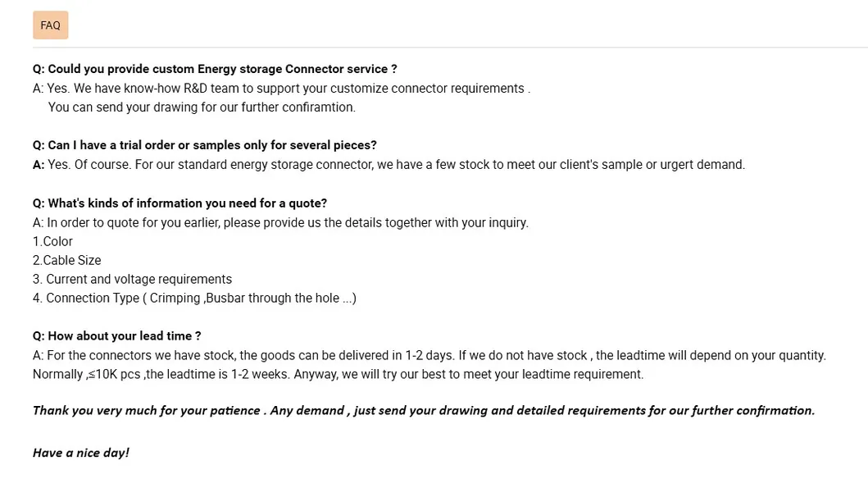The image size is (868, 479).
Task: Click the answer about delivery in 1-2 days
Action: 429,355
